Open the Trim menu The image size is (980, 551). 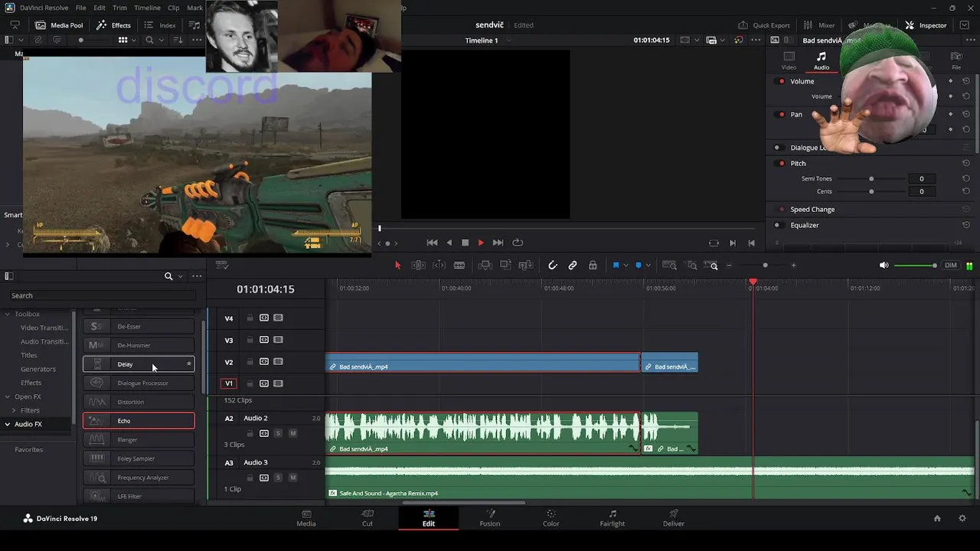(x=119, y=8)
